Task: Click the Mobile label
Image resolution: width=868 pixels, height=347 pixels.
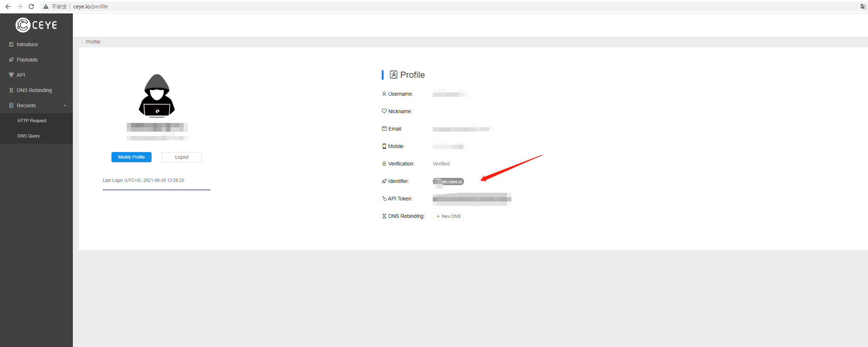Action: click(396, 146)
